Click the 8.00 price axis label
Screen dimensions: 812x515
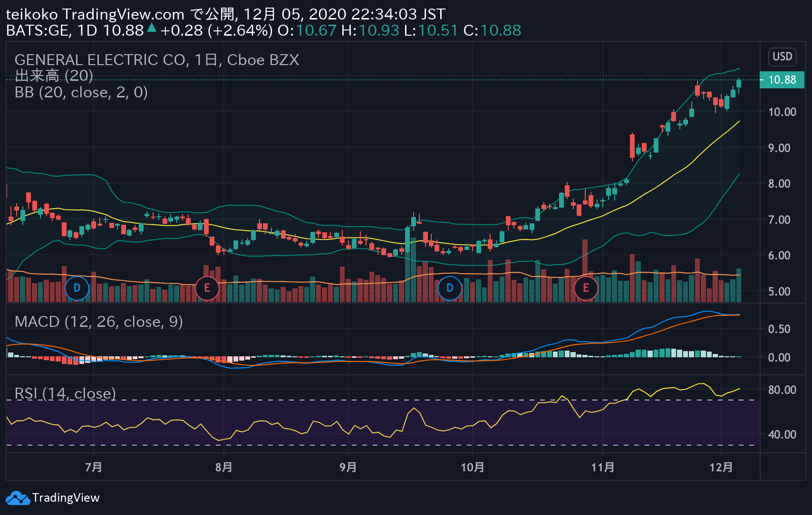tap(779, 184)
